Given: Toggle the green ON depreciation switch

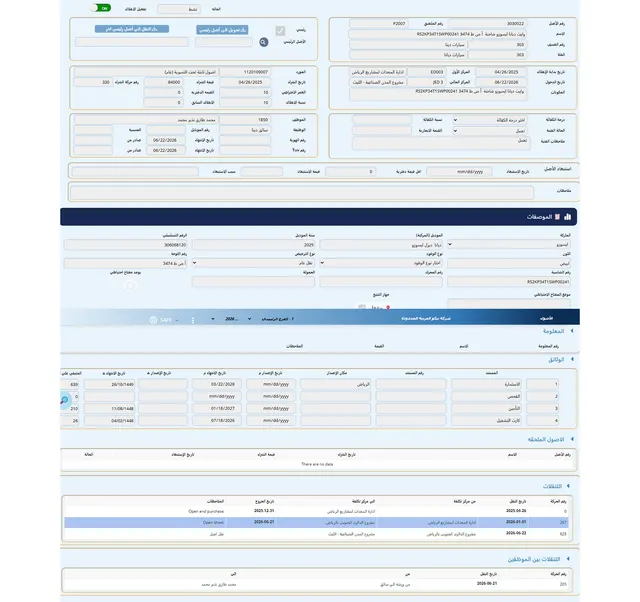Looking at the screenshot, I should (100, 8).
